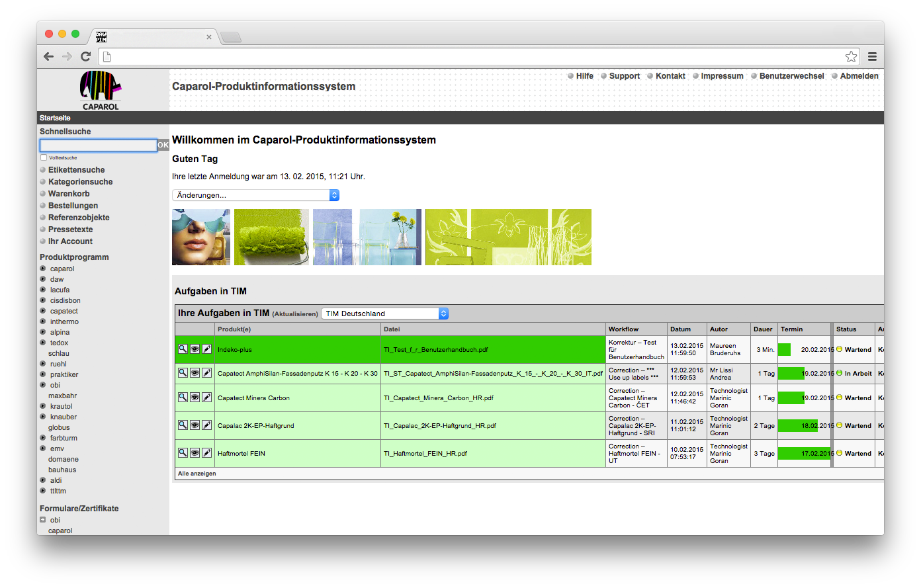The image size is (921, 588).
Task: Click the browser reload icon
Action: [x=85, y=57]
